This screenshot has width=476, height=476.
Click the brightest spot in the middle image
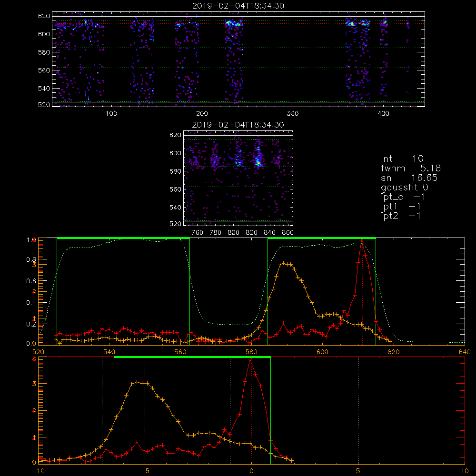258,163
